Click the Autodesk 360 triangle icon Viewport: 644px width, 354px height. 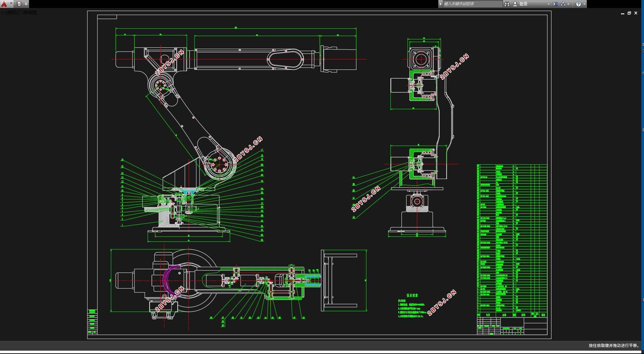(x=563, y=4)
